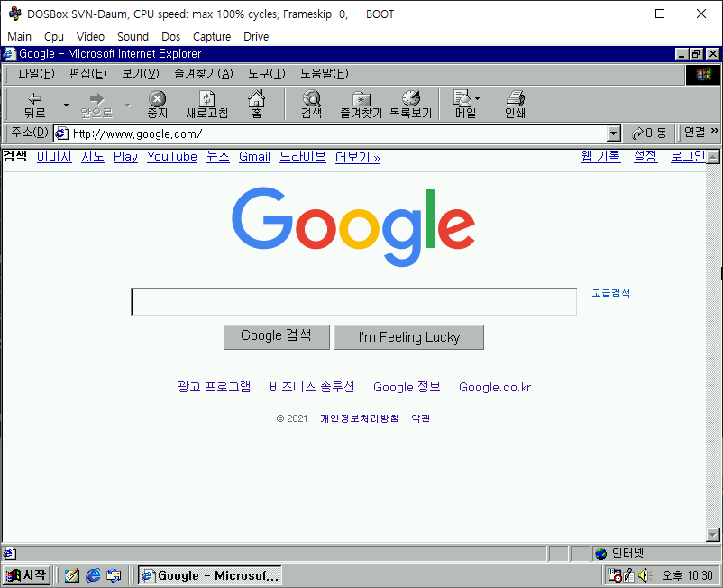The image size is (723, 588).
Task: Click the Internet zone globe icon
Action: click(x=600, y=554)
